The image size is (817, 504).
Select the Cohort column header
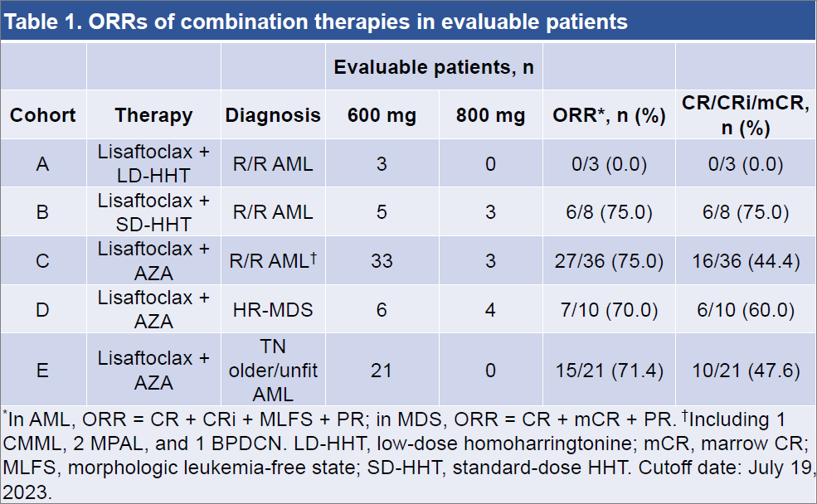tap(42, 115)
